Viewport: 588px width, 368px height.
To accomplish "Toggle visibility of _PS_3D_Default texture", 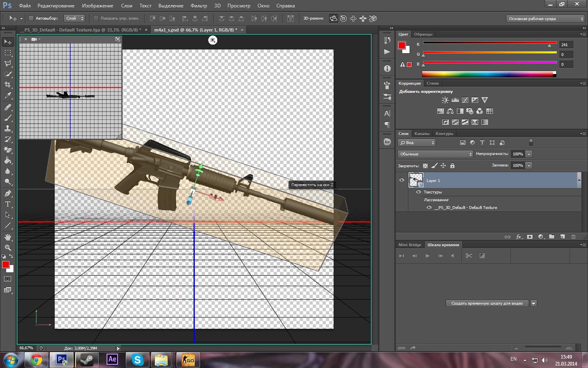I will pos(429,207).
